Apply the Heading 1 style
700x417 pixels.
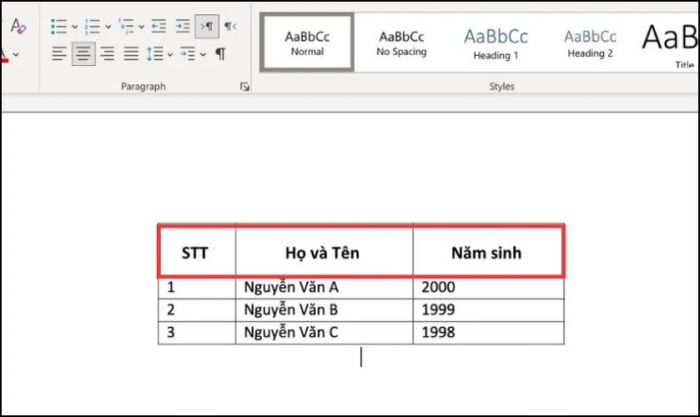coord(496,43)
